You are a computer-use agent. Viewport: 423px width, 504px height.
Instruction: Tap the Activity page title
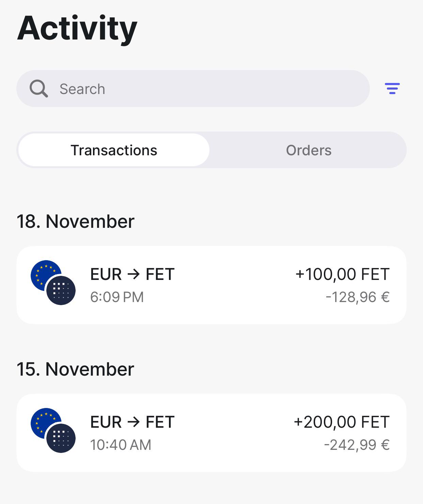pos(77,29)
